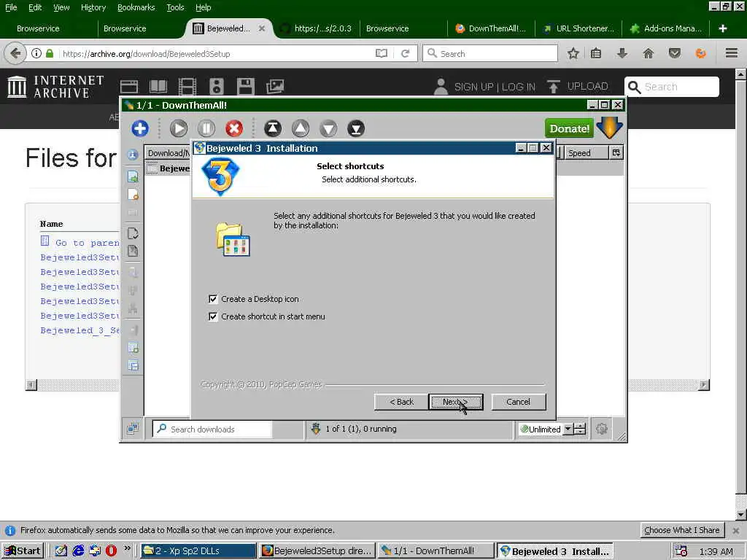The height and width of the screenshot is (560, 747).
Task: Open the Bookmarks menu
Action: coord(136,7)
